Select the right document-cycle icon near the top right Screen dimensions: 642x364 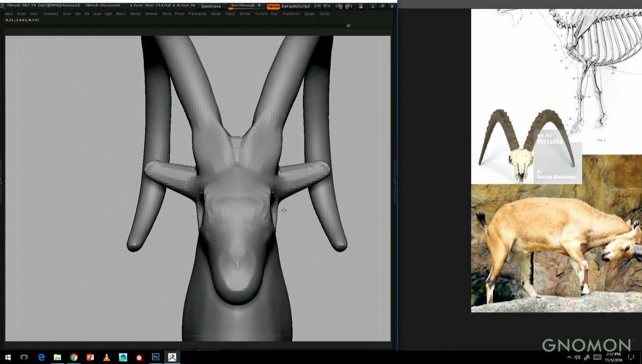click(x=348, y=6)
